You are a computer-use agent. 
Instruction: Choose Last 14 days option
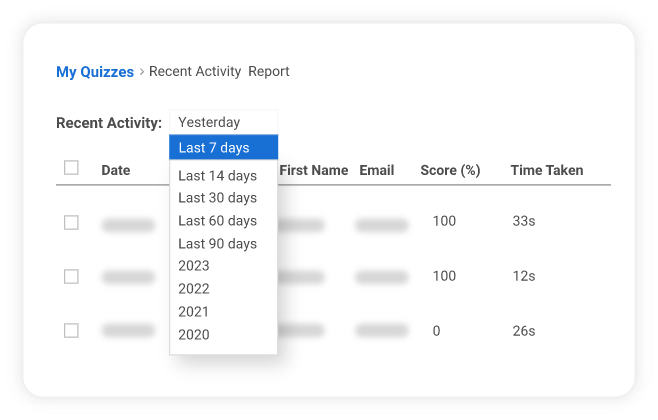coord(217,176)
